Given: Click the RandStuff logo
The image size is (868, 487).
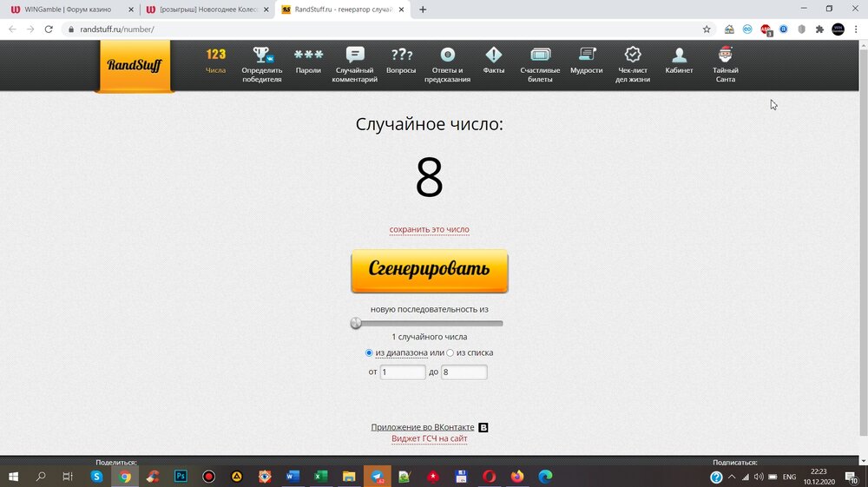Looking at the screenshot, I should 135,65.
